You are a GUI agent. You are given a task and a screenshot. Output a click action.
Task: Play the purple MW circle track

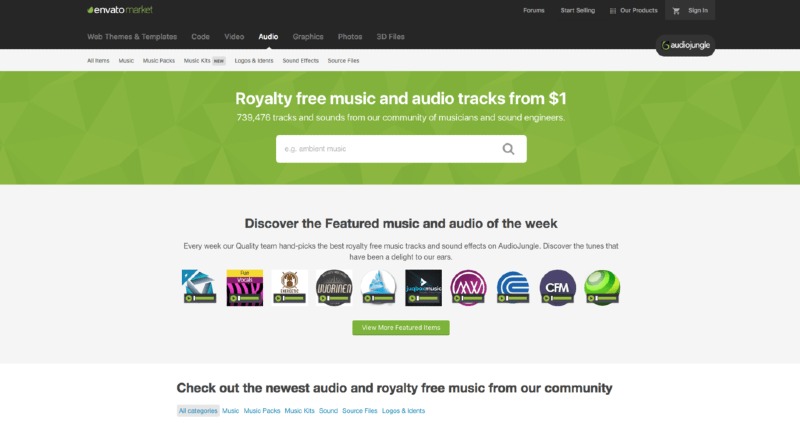(468, 288)
